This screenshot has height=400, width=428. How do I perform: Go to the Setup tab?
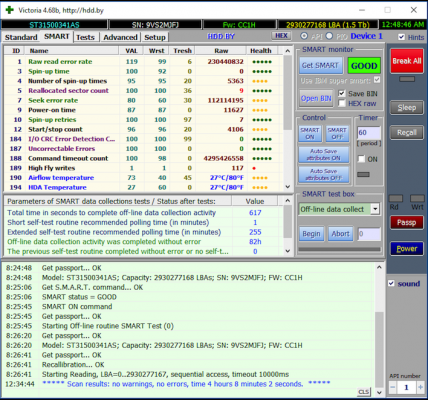155,37
